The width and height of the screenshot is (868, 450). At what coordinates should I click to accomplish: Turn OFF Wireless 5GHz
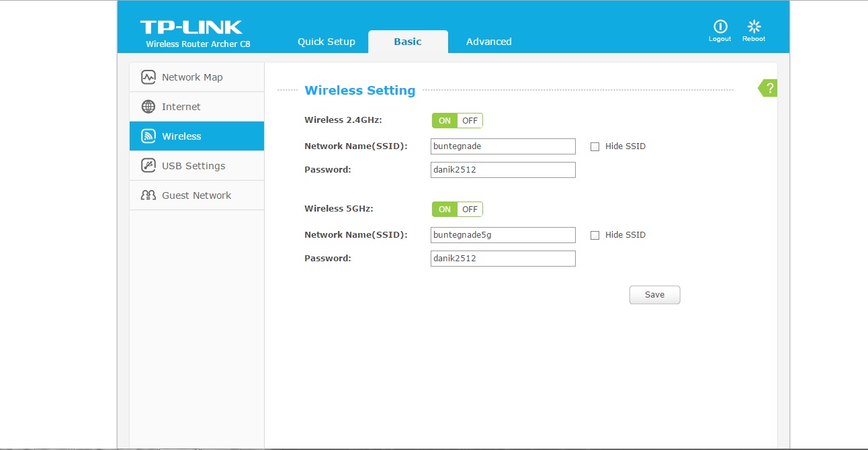tap(470, 210)
